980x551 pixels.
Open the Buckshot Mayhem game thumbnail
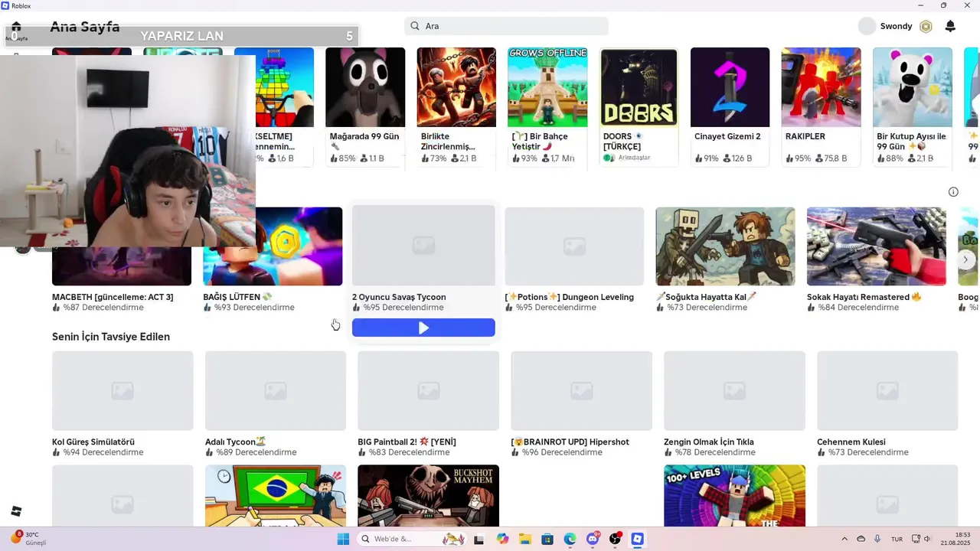[x=429, y=495]
